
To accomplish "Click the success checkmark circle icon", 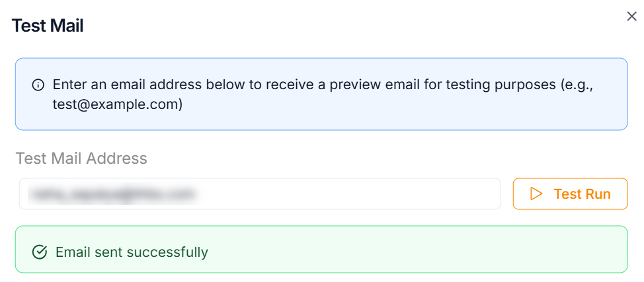I will click(40, 252).
